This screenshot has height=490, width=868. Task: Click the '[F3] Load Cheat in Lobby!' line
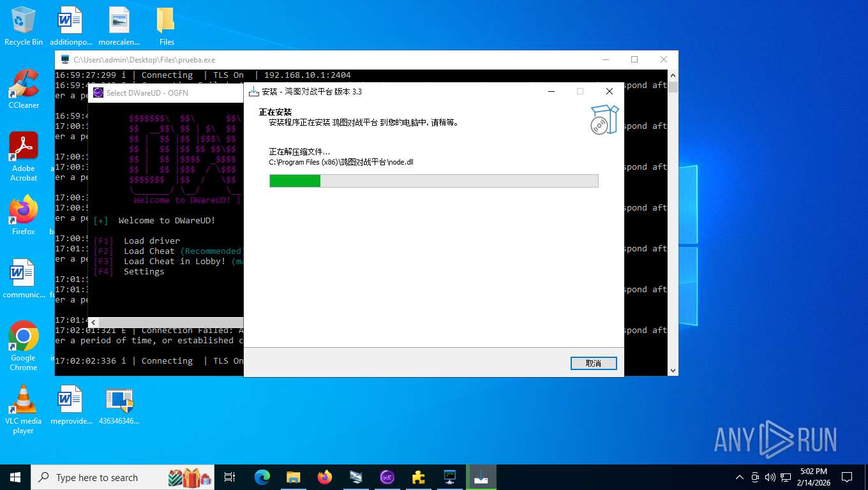tap(168, 262)
